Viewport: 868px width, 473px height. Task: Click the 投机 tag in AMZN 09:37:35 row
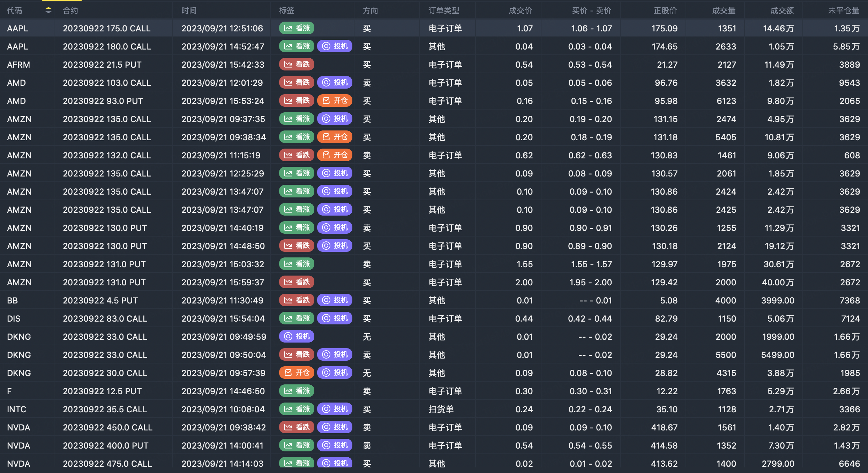tap(335, 119)
